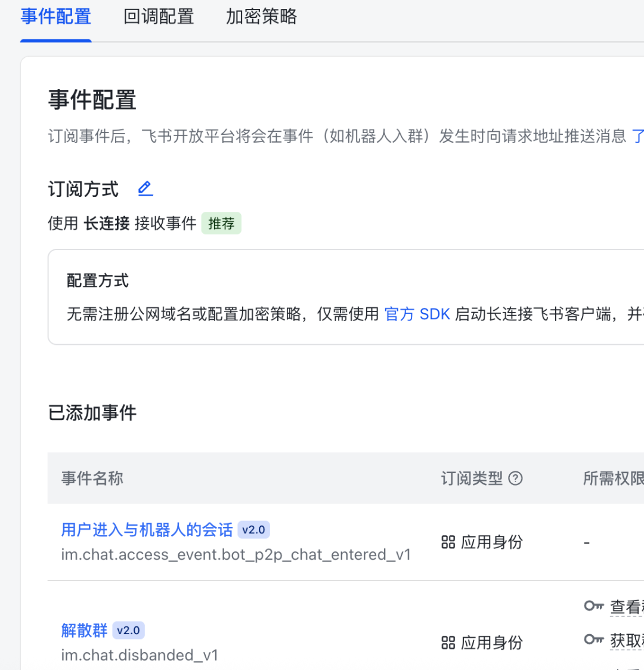Click the 事件名称 column header

92,478
